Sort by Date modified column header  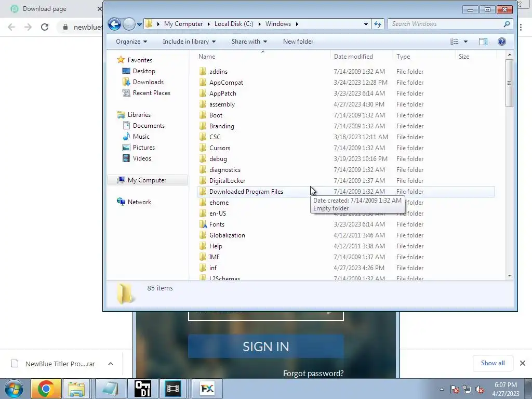click(362, 56)
